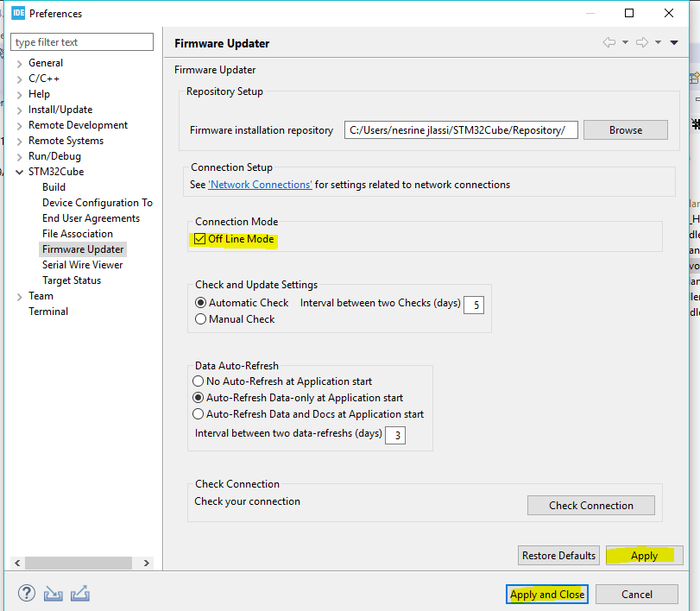The width and height of the screenshot is (700, 611).
Task: Click the tree horizontal scrollbar thumb
Action: [79, 563]
